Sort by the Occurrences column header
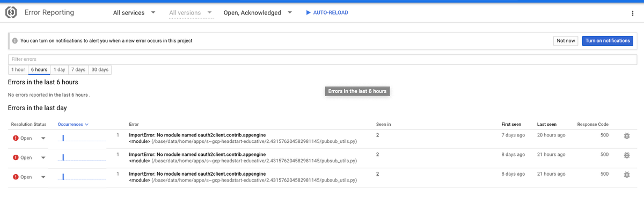The height and width of the screenshot is (202, 644). point(70,125)
